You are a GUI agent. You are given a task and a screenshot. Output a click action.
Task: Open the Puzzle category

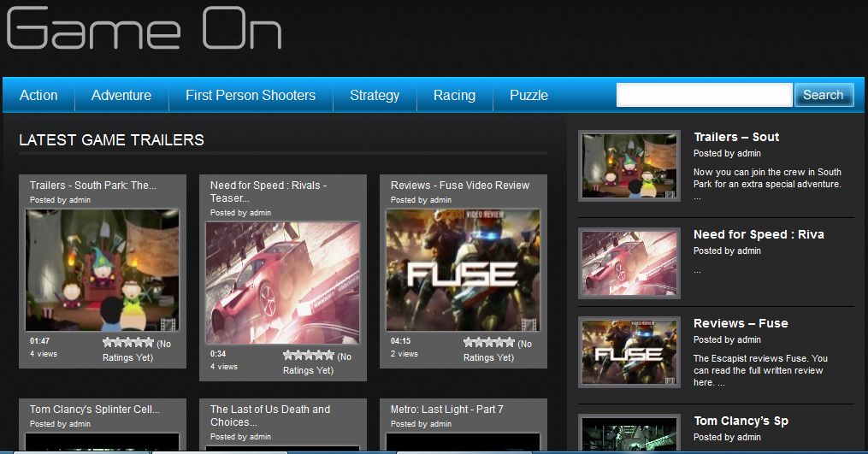[x=528, y=95]
